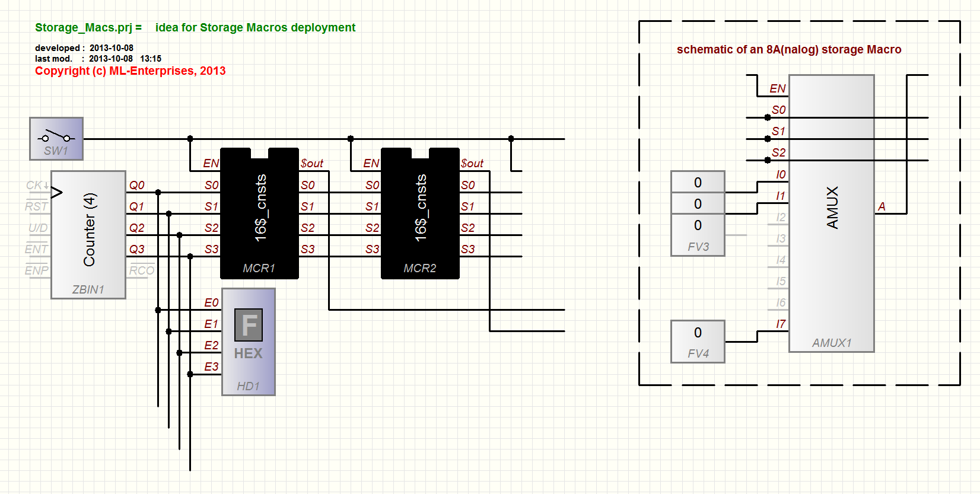
Task: Click the S3 output pin of MCR2
Action: [468, 249]
